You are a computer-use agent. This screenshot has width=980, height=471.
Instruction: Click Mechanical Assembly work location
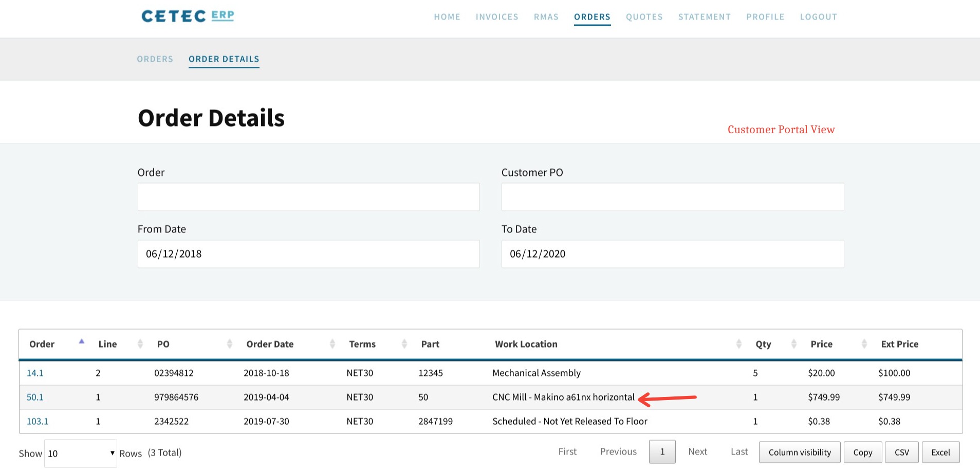pos(537,373)
